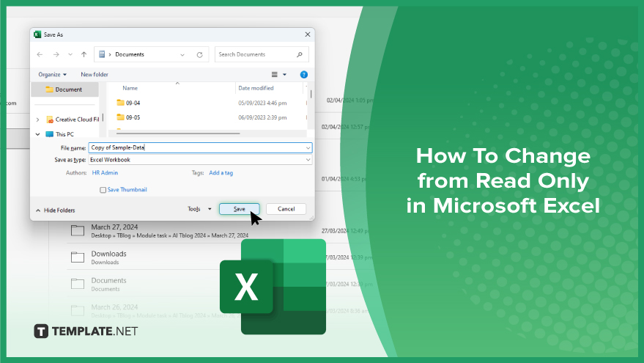Viewport: 644px width, 363px height.
Task: Click the Excel icon in Save As title bar
Action: point(37,34)
